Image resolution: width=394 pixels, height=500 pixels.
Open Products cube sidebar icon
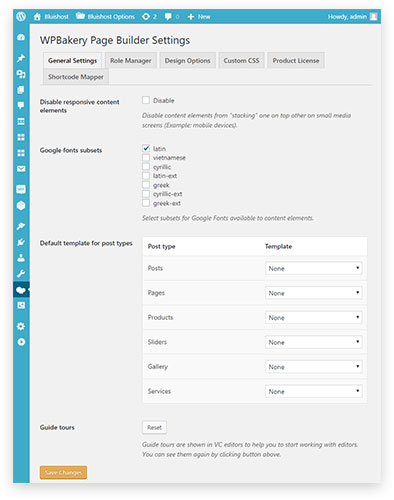coord(21,205)
